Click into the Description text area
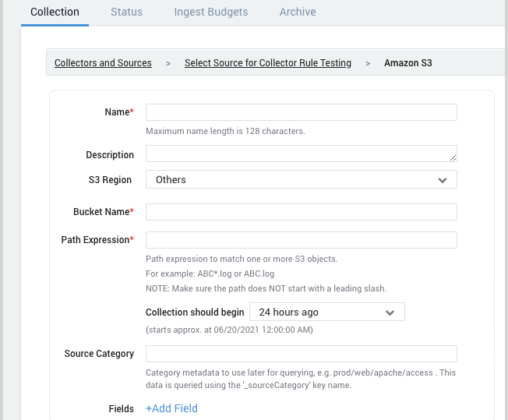The image size is (508, 420). [x=302, y=154]
